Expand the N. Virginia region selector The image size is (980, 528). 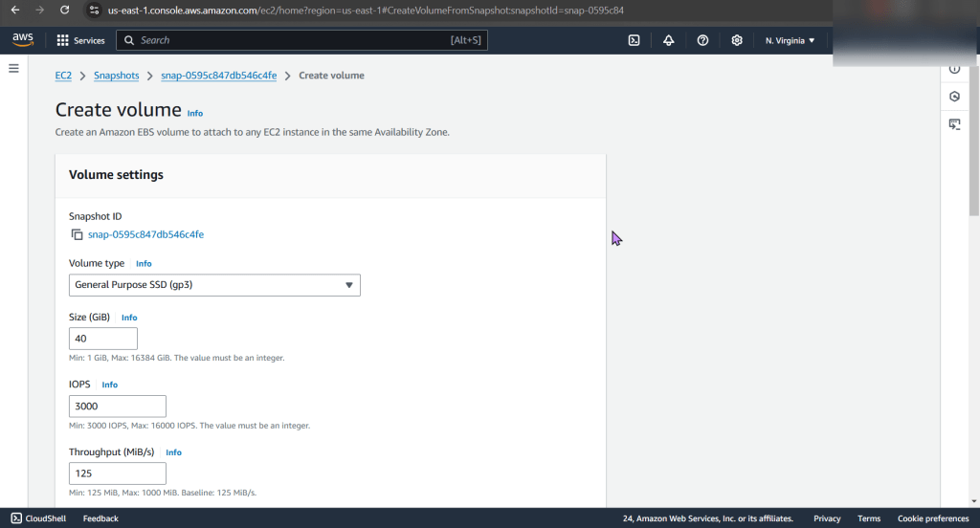tap(790, 41)
